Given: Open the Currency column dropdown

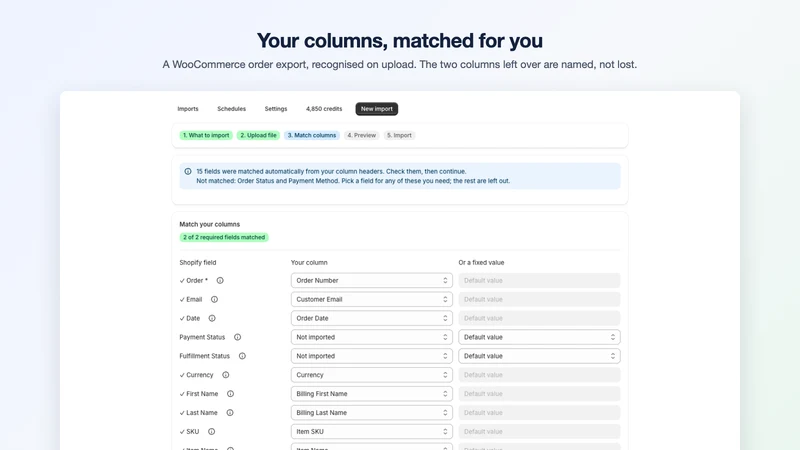Looking at the screenshot, I should click(371, 375).
